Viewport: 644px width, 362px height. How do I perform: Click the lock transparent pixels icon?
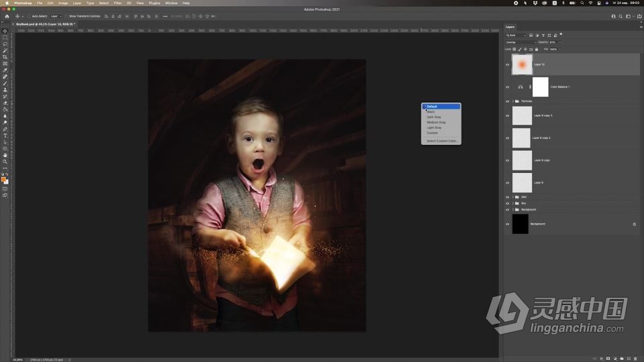[515, 49]
